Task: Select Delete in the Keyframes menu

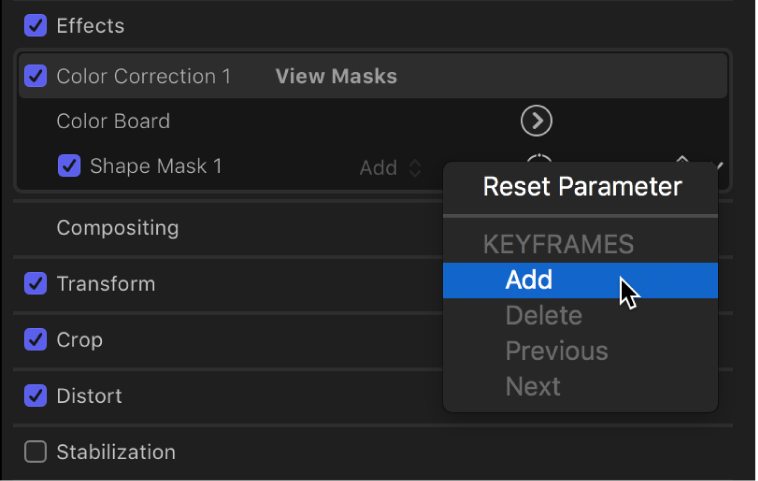Action: coord(543,316)
